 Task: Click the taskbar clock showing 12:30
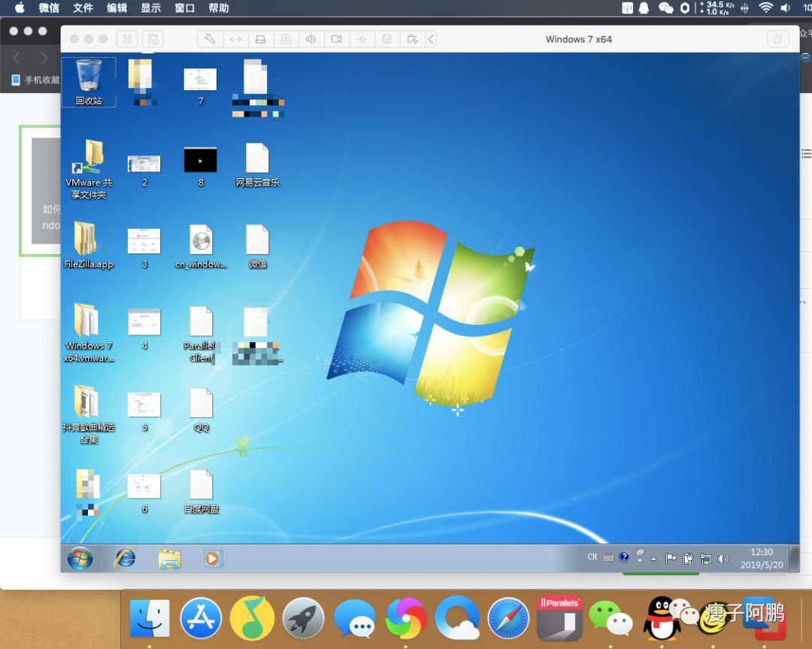point(762,558)
